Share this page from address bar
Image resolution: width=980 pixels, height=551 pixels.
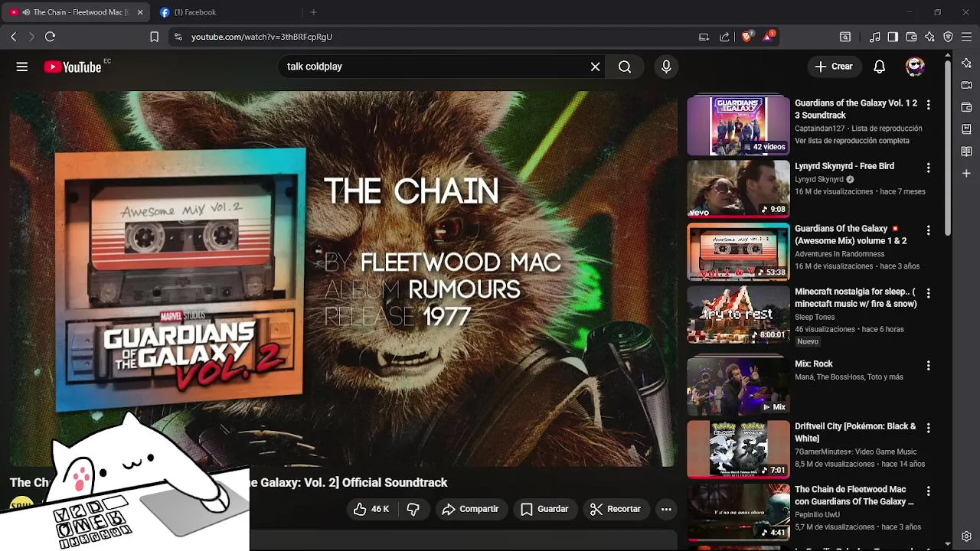(724, 37)
